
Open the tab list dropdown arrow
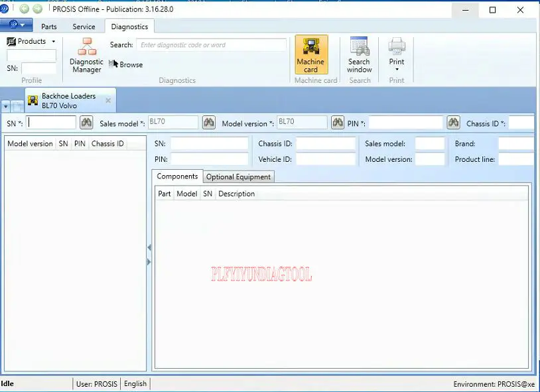click(5, 107)
